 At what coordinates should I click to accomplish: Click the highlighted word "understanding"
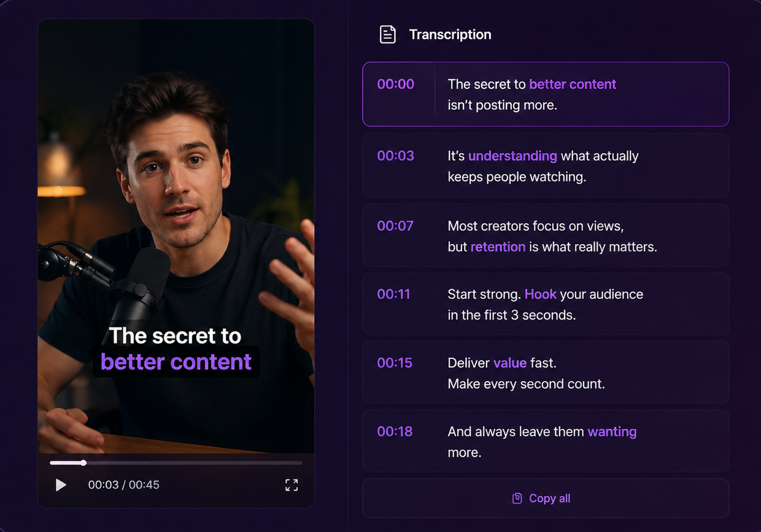[x=512, y=156]
